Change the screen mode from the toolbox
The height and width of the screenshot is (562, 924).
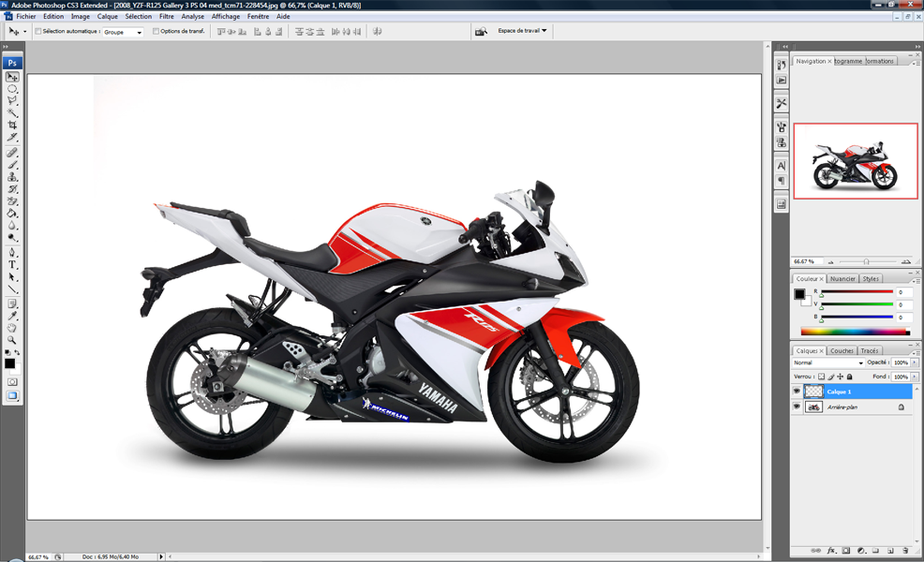pos(12,396)
